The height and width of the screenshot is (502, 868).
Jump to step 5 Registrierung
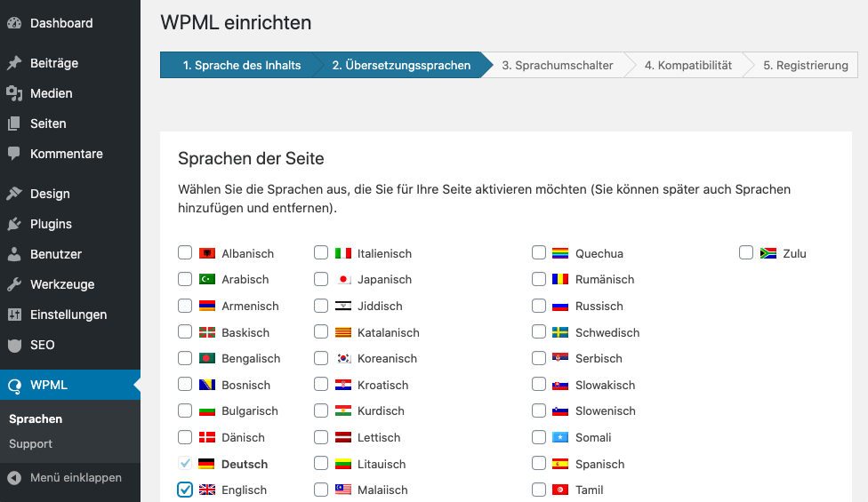tap(805, 65)
